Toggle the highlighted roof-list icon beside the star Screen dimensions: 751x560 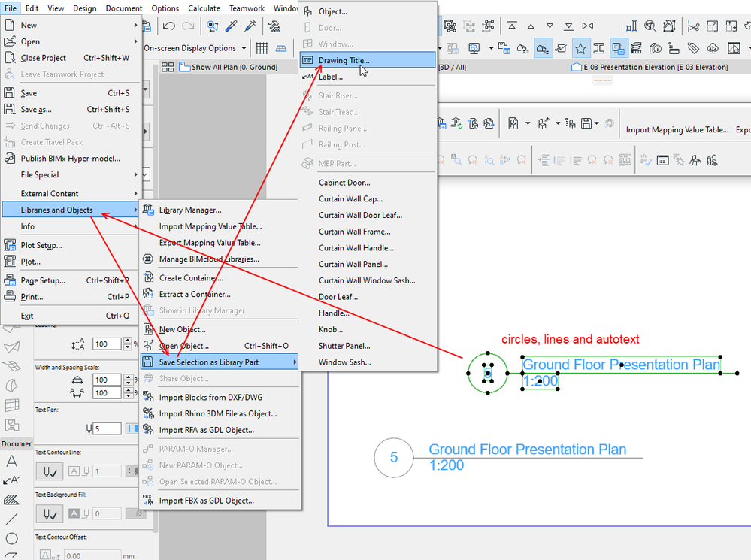[543, 48]
